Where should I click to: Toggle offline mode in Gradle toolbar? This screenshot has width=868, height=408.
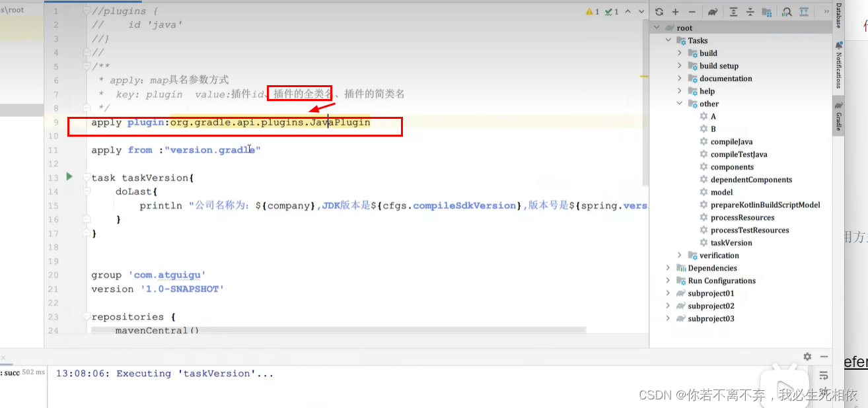(804, 12)
